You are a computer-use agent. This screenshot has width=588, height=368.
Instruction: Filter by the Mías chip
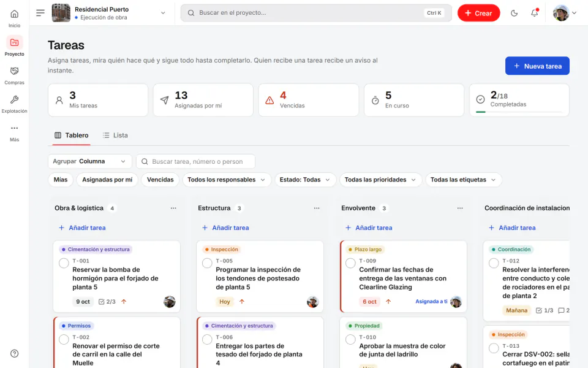61,180
